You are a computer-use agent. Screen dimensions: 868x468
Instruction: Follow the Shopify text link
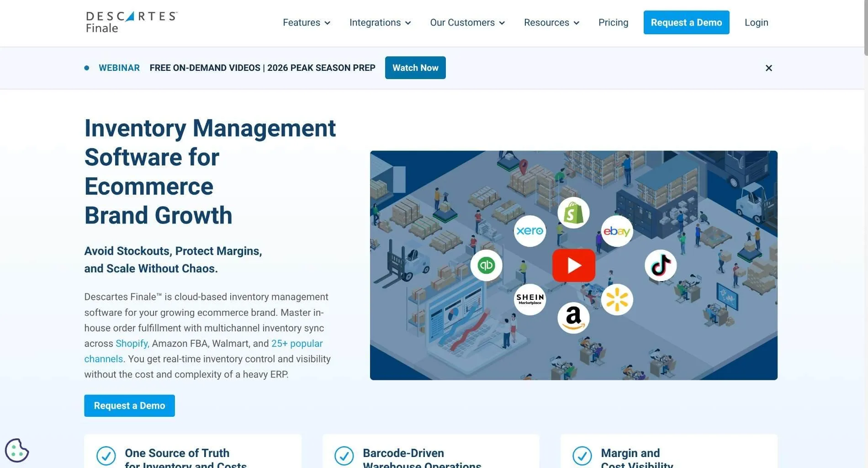(132, 343)
